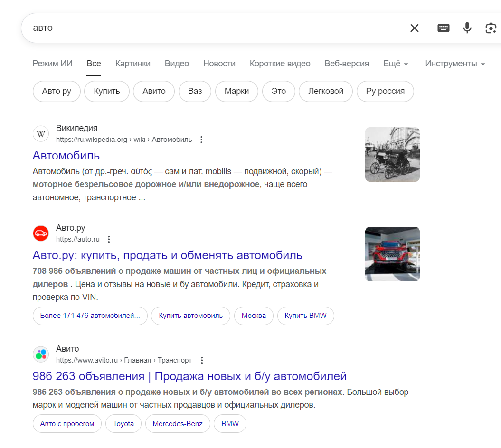The image size is (501, 448).
Task: Click the ru.wikipedia.org URL breadcrumb
Action: point(124,140)
